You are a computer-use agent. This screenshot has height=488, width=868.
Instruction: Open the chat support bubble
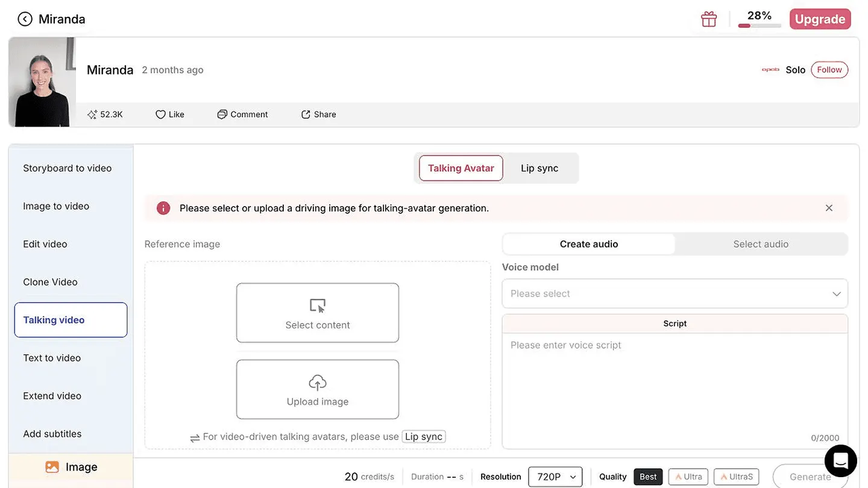tap(840, 461)
